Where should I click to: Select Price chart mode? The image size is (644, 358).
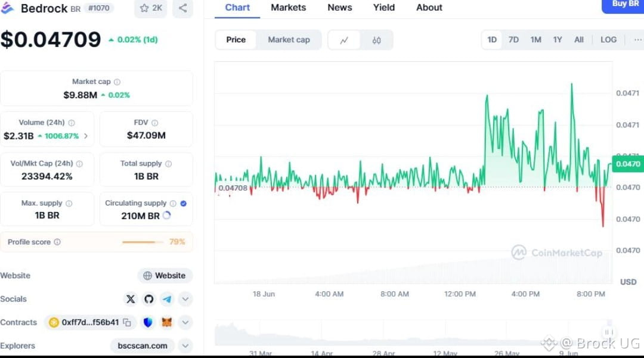[236, 40]
